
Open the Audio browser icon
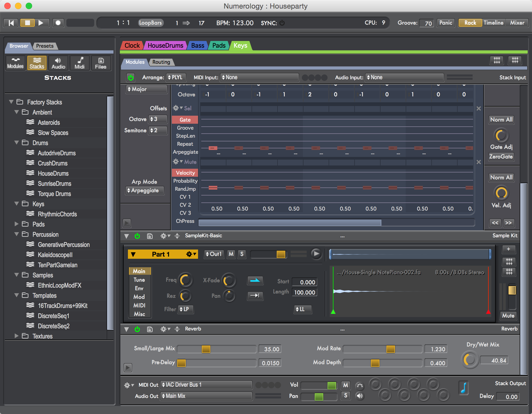[58, 63]
